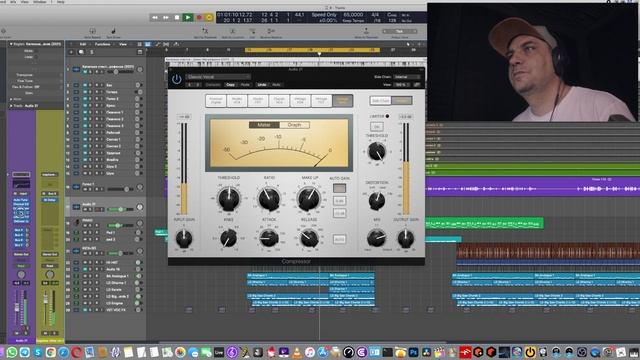Click the Mix knob
This screenshot has height=360, width=640.
point(376,238)
